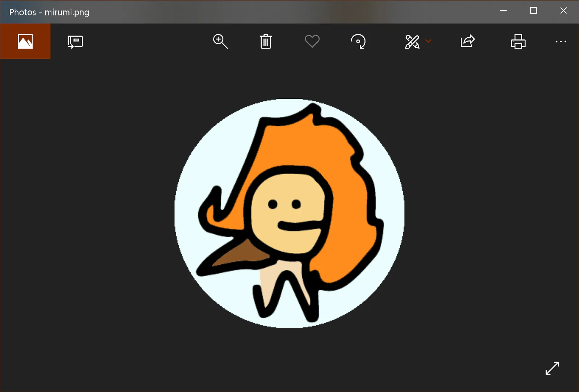The width and height of the screenshot is (579, 392).
Task: Open the See more ellipsis menu
Action: pyautogui.click(x=561, y=42)
